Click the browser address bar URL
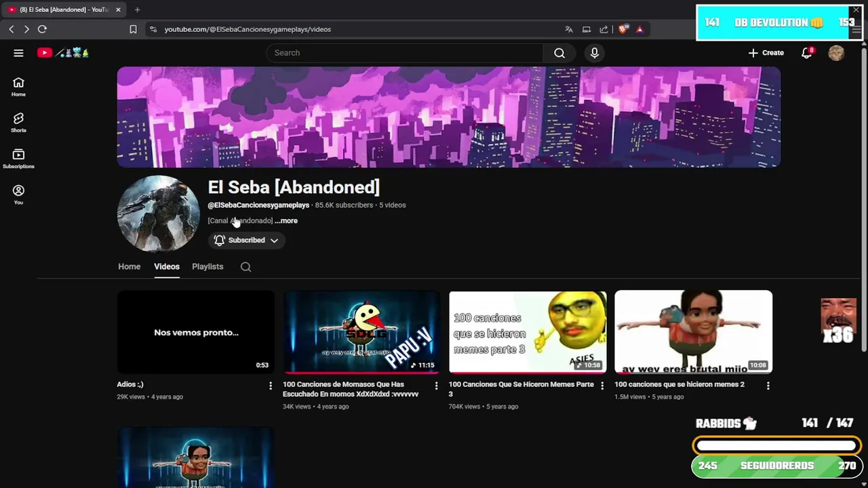 [x=248, y=29]
